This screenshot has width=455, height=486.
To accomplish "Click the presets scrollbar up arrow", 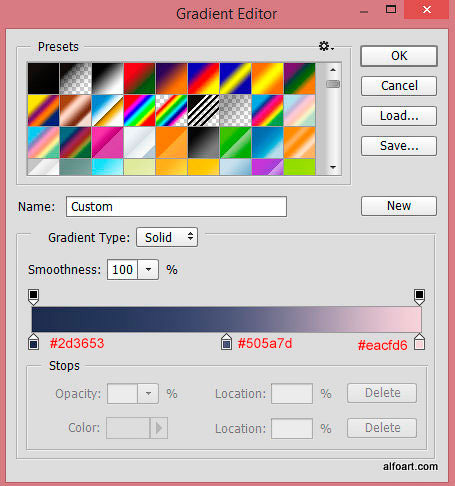I will click(x=333, y=70).
